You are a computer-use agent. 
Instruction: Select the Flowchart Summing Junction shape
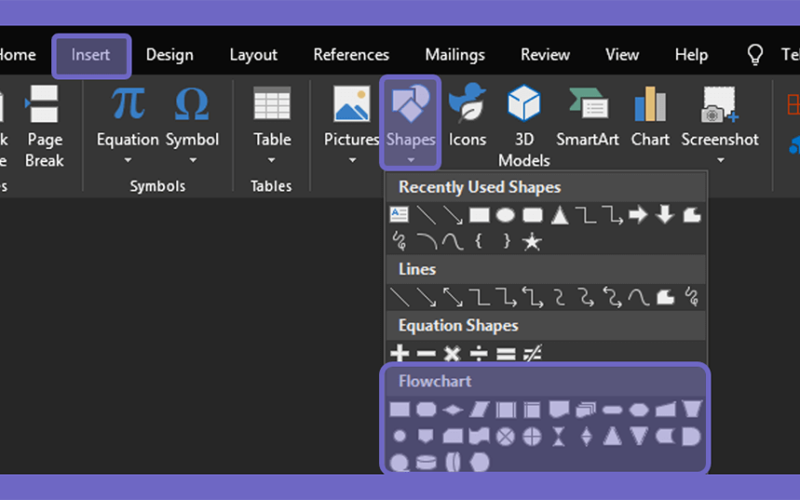(506, 437)
